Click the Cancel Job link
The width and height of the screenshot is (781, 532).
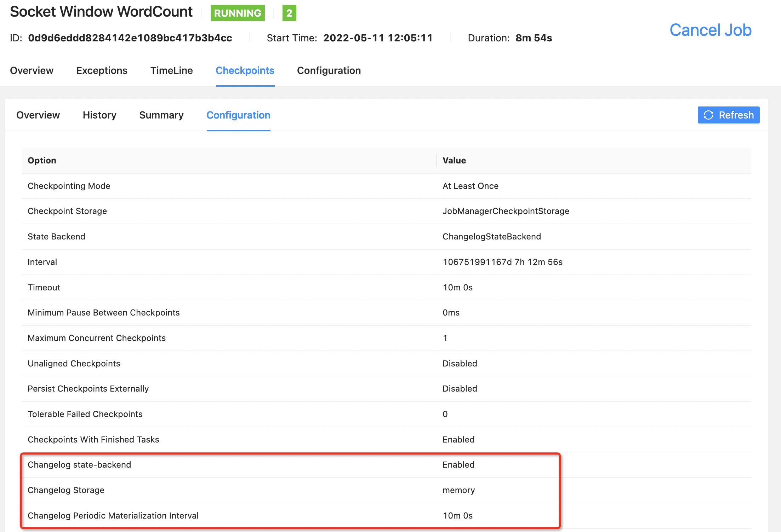pyautogui.click(x=710, y=30)
